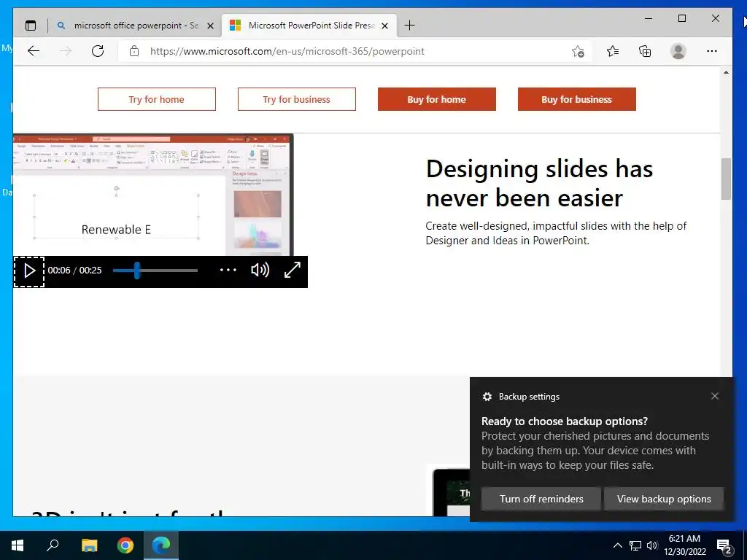Open video fullscreen mode
This screenshot has width=747, height=560.
point(292,270)
